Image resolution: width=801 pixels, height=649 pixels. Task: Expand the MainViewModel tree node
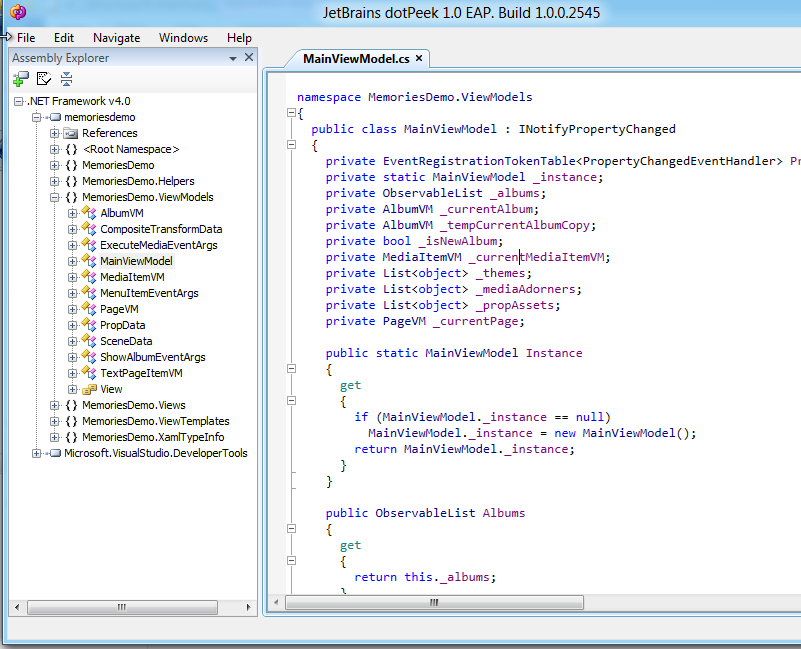click(x=73, y=261)
